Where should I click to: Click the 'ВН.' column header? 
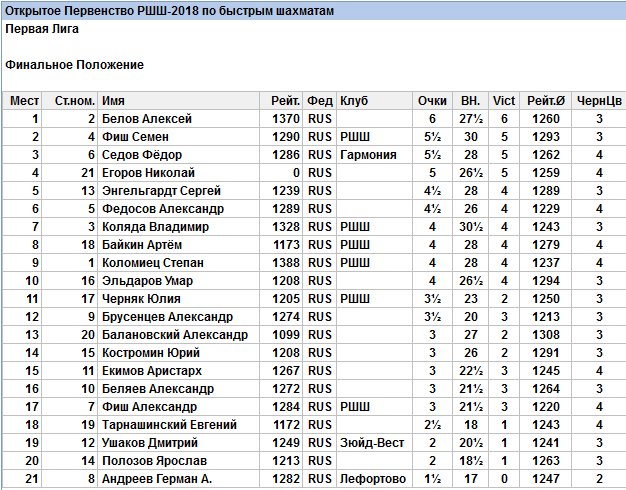pos(470,101)
